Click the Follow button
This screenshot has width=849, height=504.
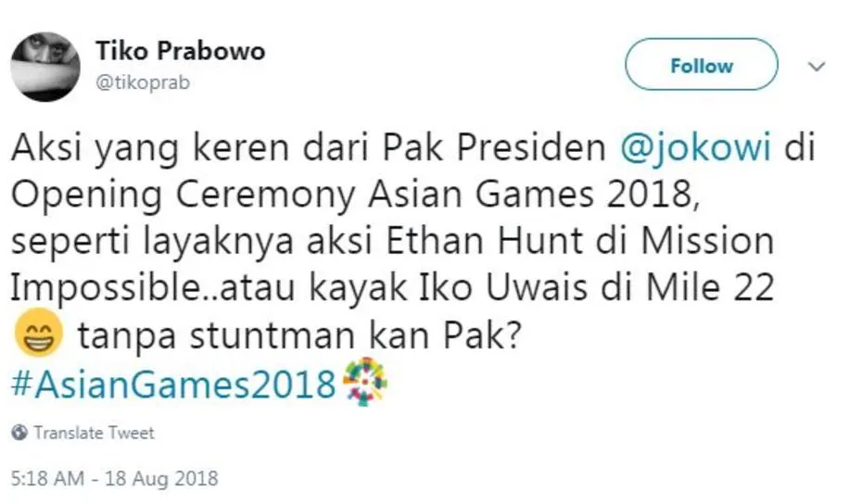(x=702, y=65)
